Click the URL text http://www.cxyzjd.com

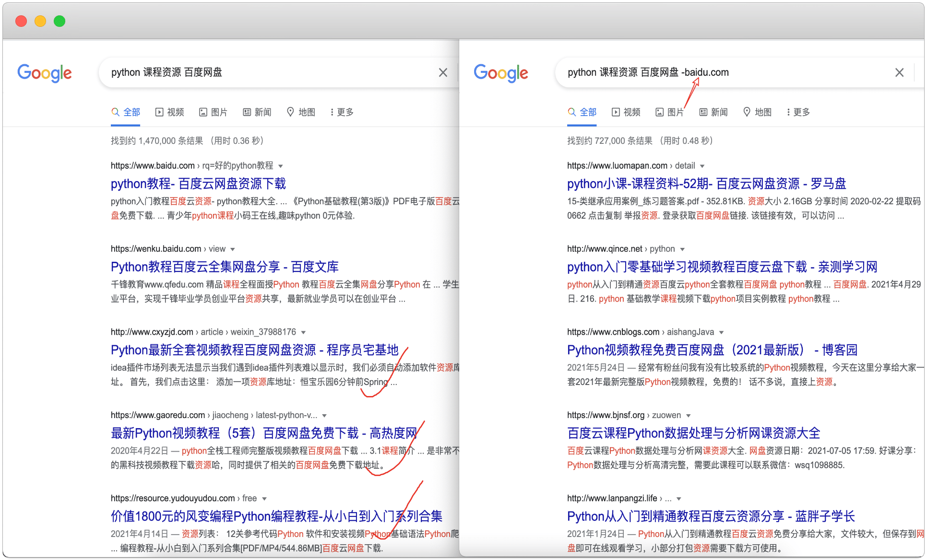point(152,332)
